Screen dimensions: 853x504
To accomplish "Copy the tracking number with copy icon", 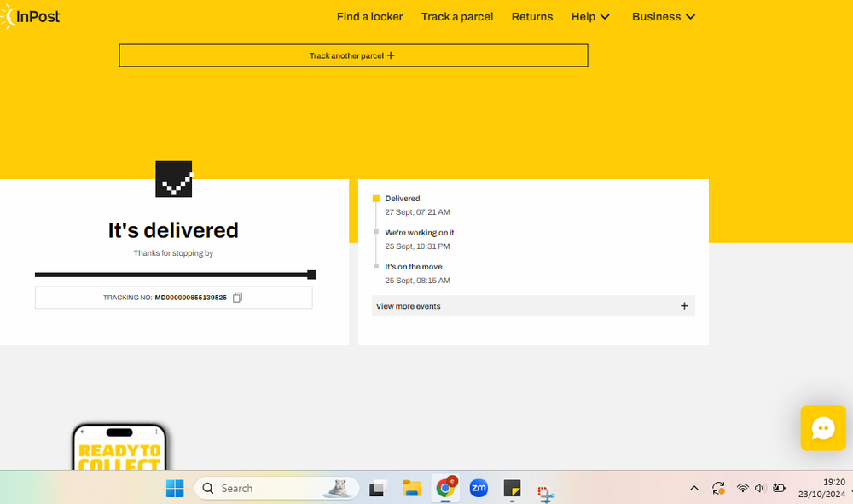I will click(x=238, y=298).
